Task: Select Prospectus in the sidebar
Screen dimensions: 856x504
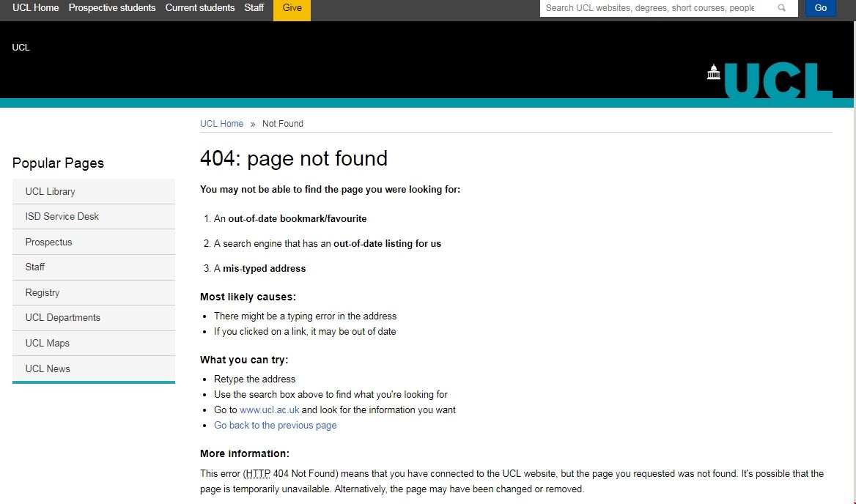Action: point(48,242)
